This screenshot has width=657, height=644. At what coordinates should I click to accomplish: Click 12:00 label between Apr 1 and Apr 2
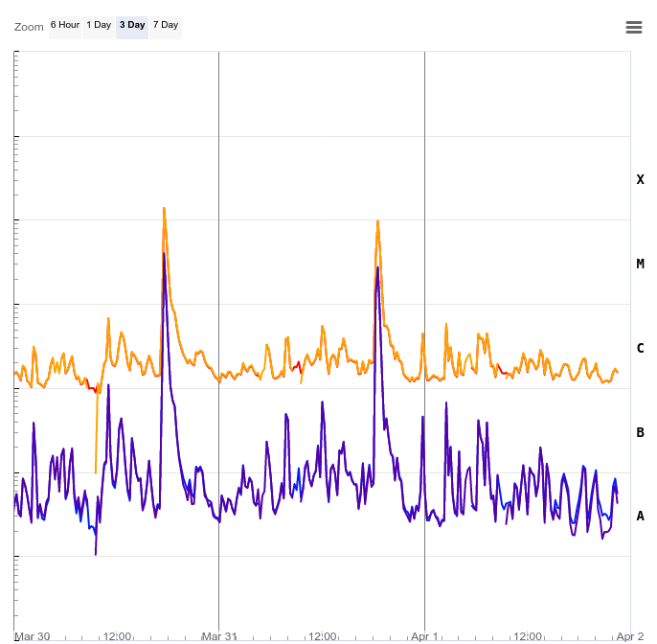coord(528,636)
